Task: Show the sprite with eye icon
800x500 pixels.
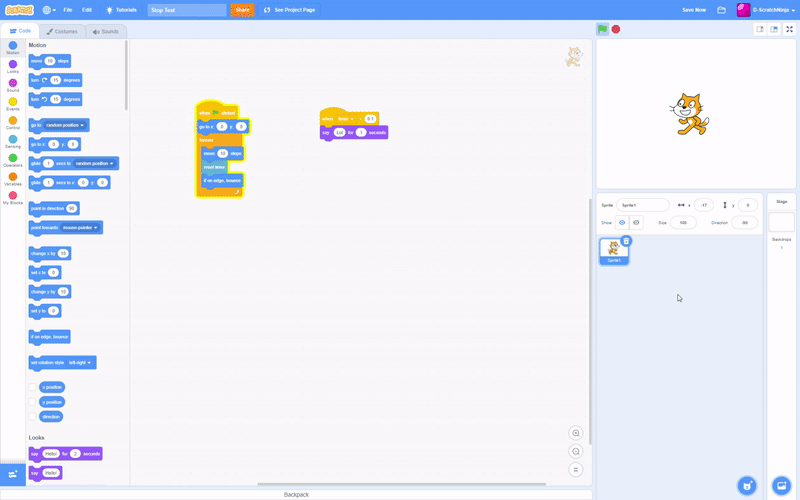Action: tap(622, 222)
